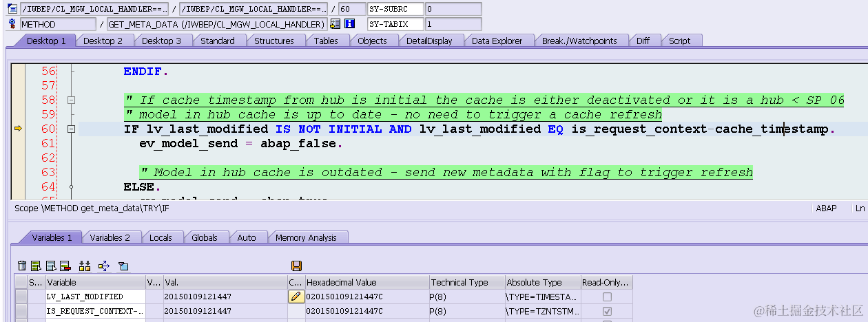
Task: Click the second include name field in header
Action: (254, 9)
